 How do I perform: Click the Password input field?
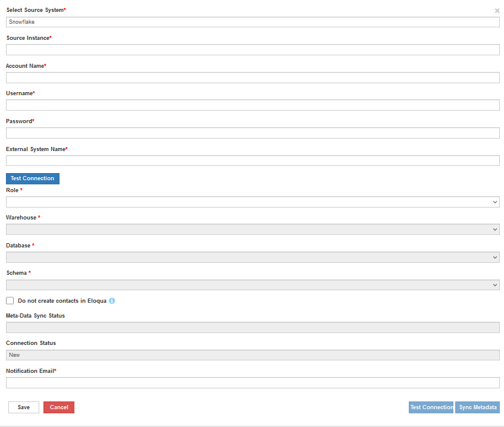252,133
